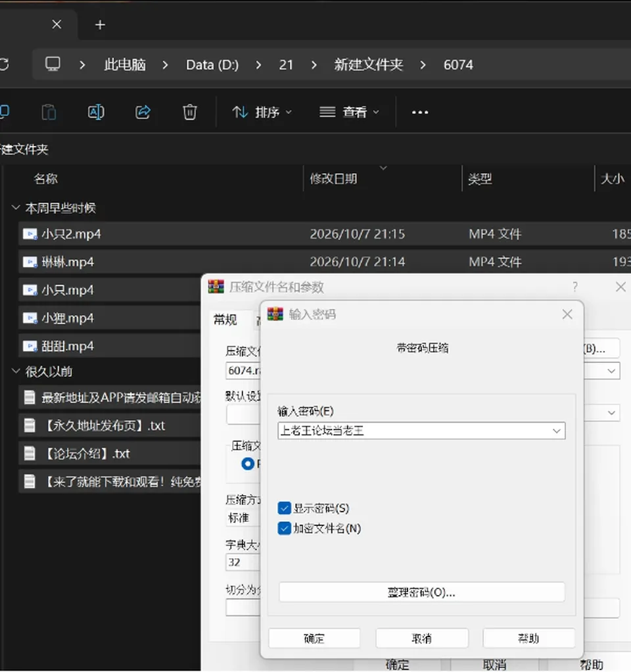Click the 【永久地址发布页】.txt file icon

click(x=30, y=425)
